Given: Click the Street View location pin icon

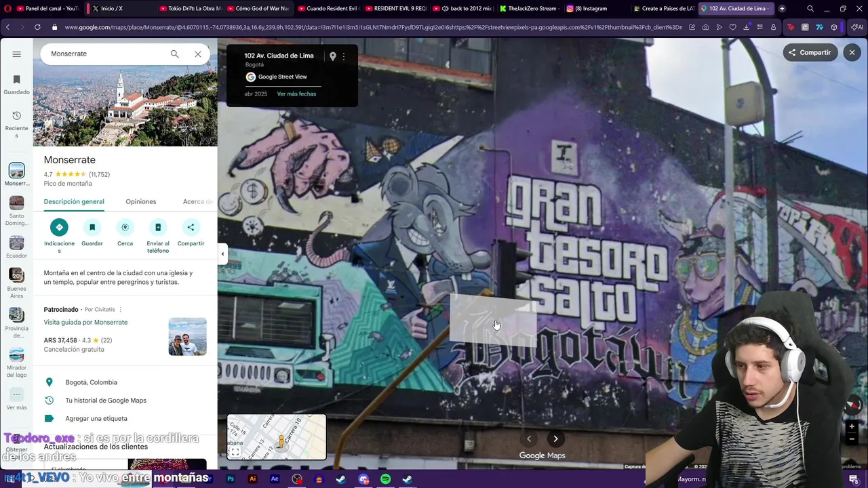Looking at the screenshot, I should (x=332, y=57).
